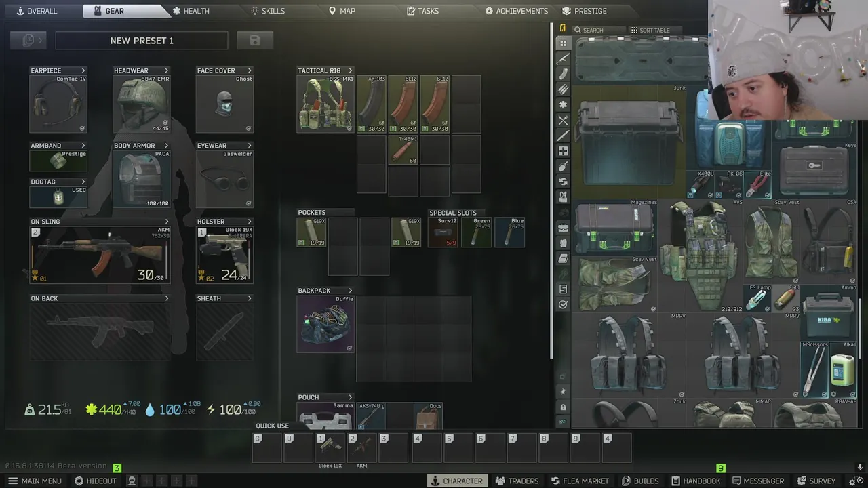The image size is (868, 488).
Task: Open the Flea Market
Action: (580, 481)
